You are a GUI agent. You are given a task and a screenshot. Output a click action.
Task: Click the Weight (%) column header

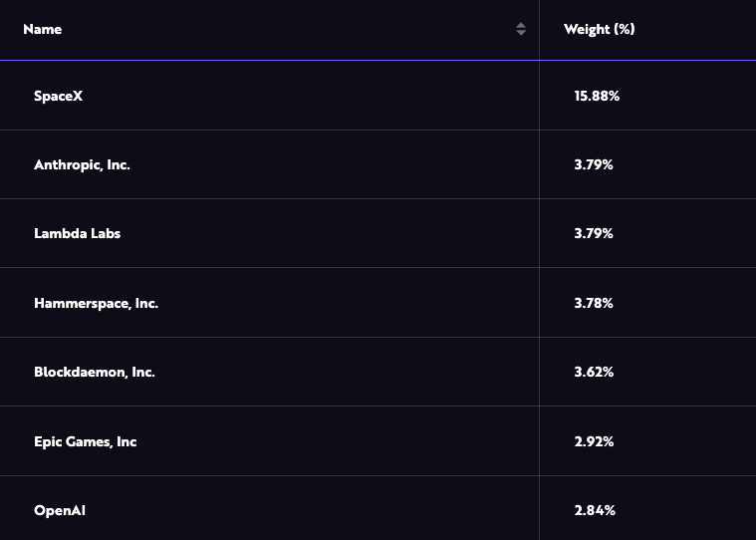(x=599, y=29)
